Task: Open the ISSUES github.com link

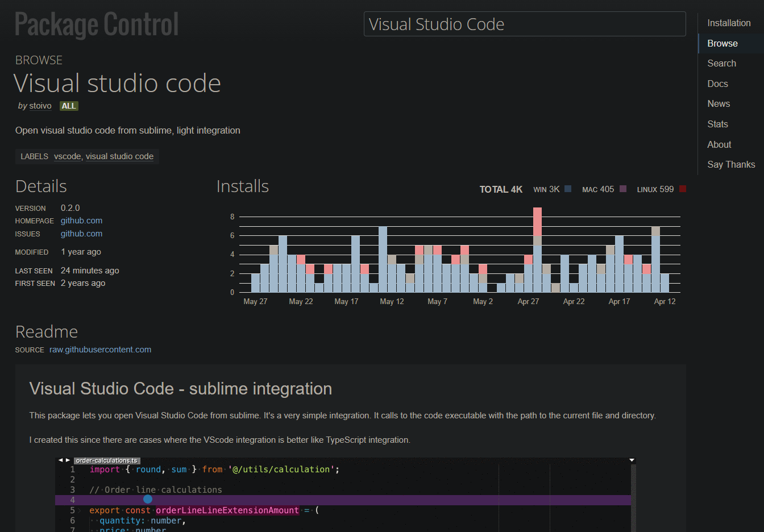Action: [x=81, y=234]
